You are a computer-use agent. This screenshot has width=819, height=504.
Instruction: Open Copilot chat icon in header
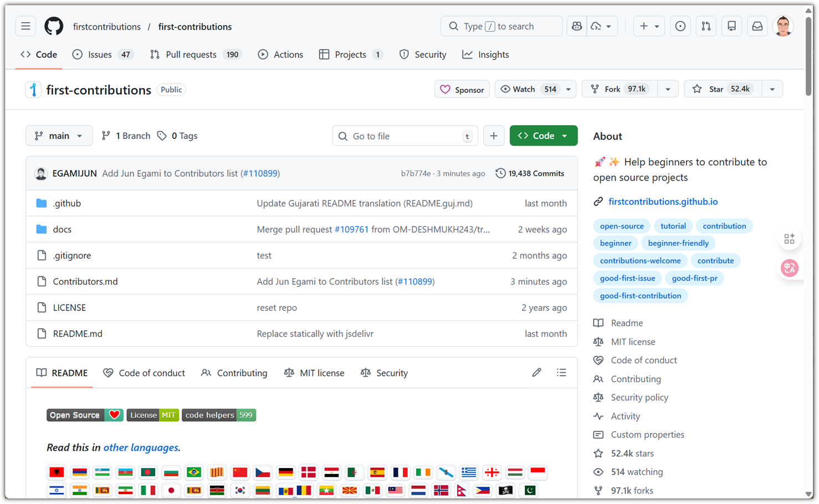tap(577, 26)
